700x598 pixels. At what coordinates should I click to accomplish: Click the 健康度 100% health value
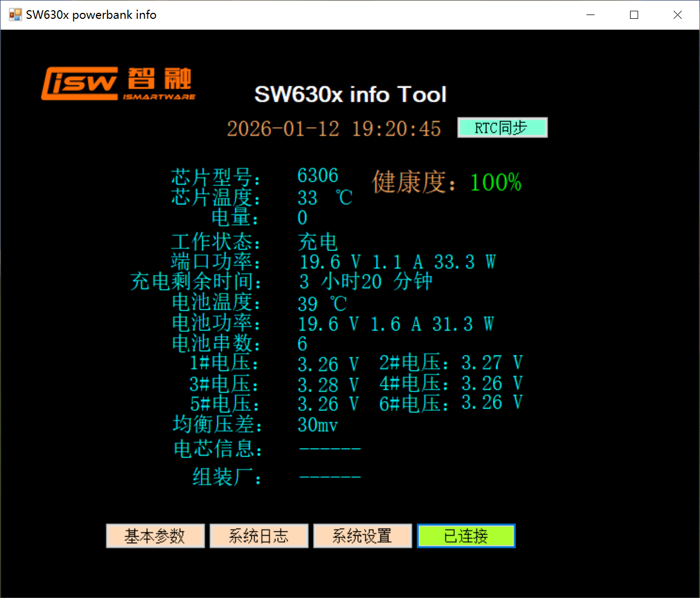click(x=495, y=182)
